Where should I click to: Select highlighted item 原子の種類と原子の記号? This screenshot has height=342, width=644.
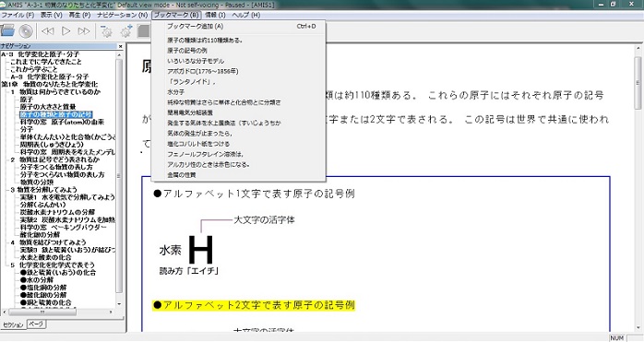point(56,114)
